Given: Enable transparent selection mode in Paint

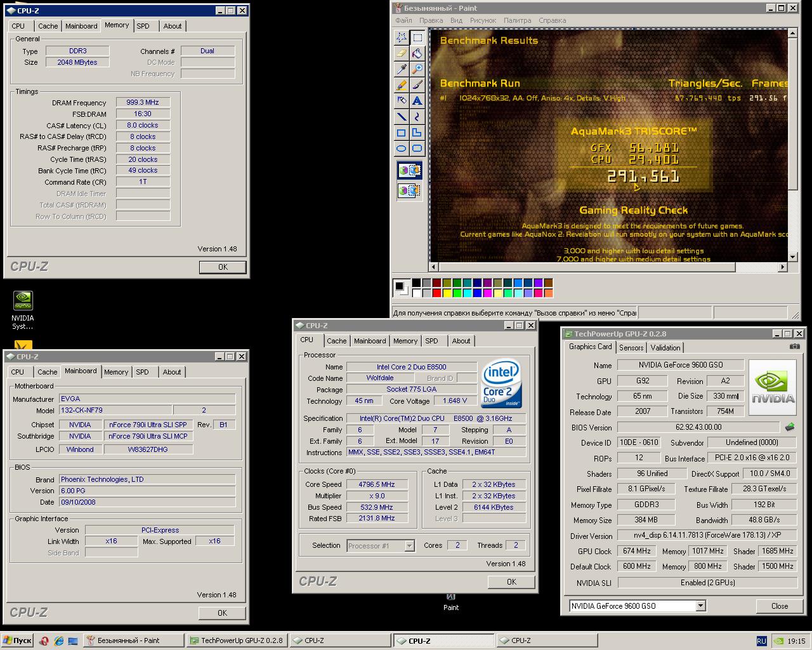Looking at the screenshot, I should [409, 190].
